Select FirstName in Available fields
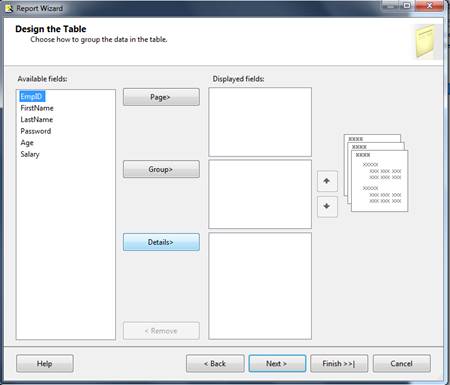The height and width of the screenshot is (385, 450). [x=37, y=108]
